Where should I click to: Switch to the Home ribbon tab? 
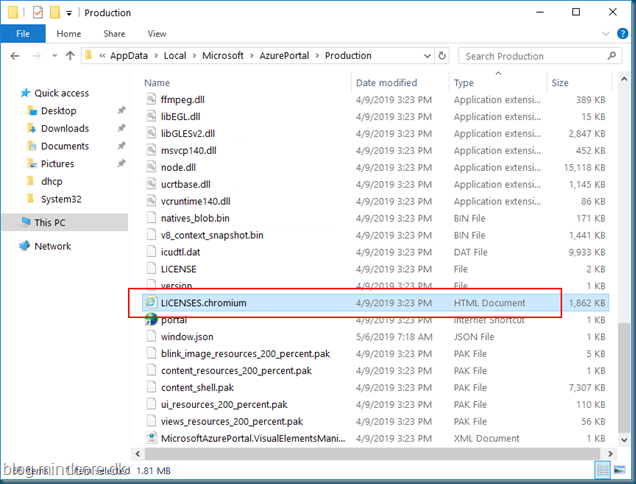tap(69, 34)
